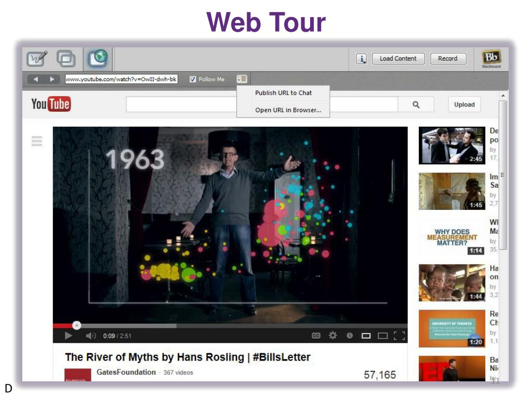Click the Blackboard logo

point(491,59)
